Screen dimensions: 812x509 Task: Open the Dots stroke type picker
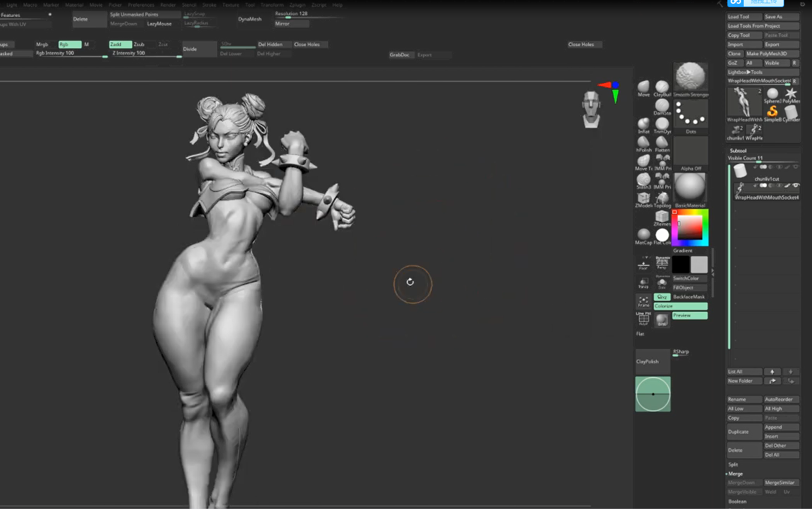tap(691, 117)
